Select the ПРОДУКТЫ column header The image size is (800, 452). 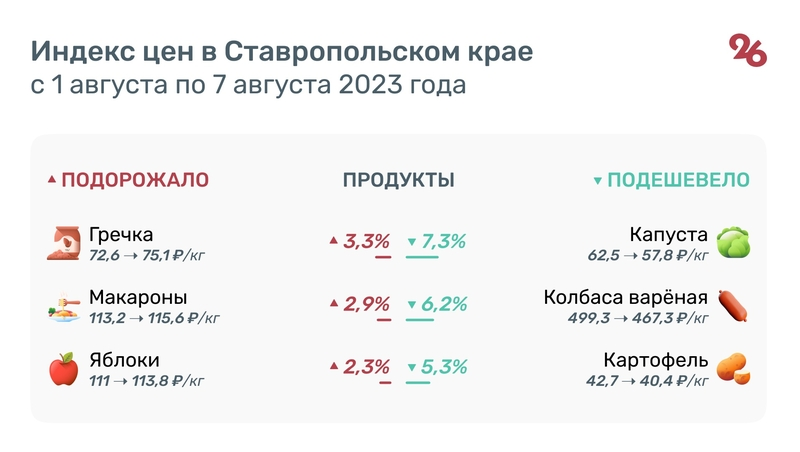pyautogui.click(x=399, y=180)
